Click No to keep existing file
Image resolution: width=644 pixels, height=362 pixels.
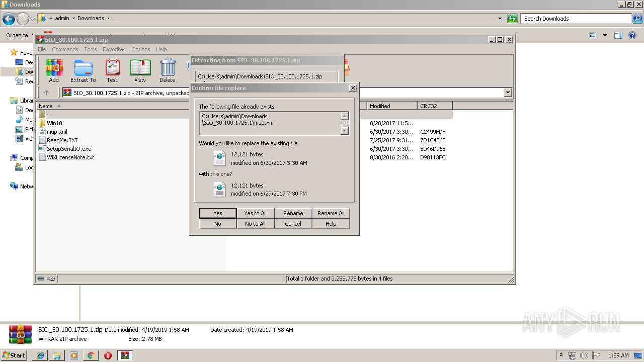[x=218, y=224]
